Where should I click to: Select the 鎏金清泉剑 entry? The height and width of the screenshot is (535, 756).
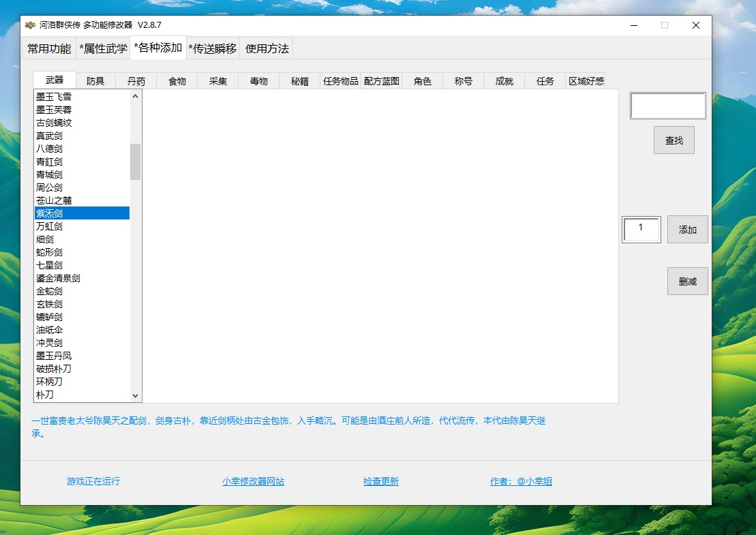coord(82,278)
